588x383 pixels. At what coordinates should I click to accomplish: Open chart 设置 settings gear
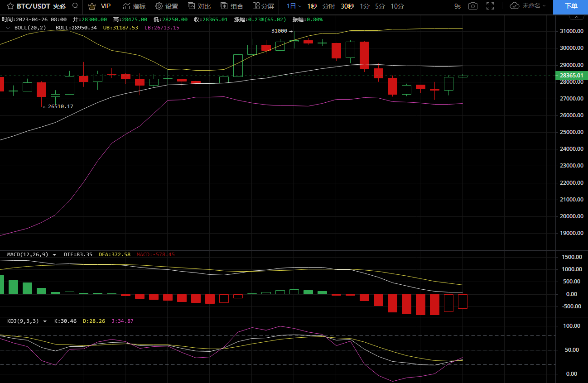click(x=167, y=6)
